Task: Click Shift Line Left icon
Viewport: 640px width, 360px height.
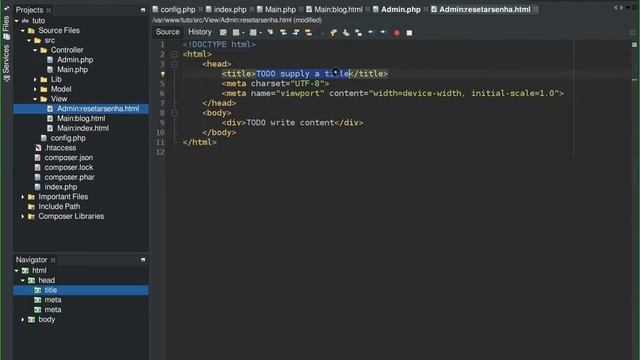Action: point(371,32)
